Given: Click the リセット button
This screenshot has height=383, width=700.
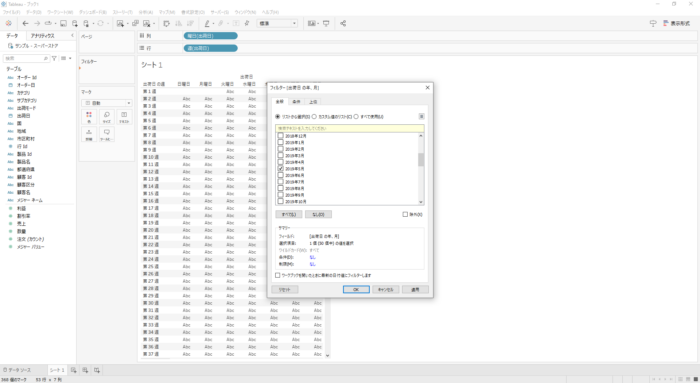Looking at the screenshot, I should point(284,290).
